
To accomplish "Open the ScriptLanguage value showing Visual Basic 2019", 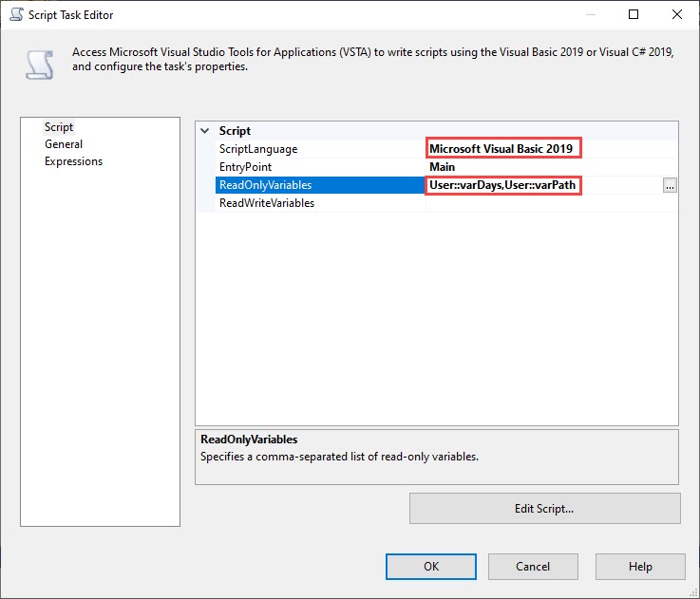I will (x=501, y=149).
